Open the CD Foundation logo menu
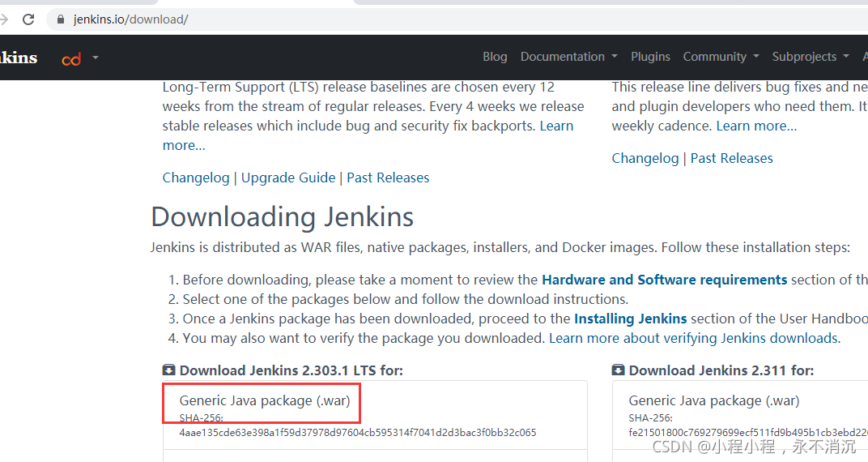 tap(71, 58)
